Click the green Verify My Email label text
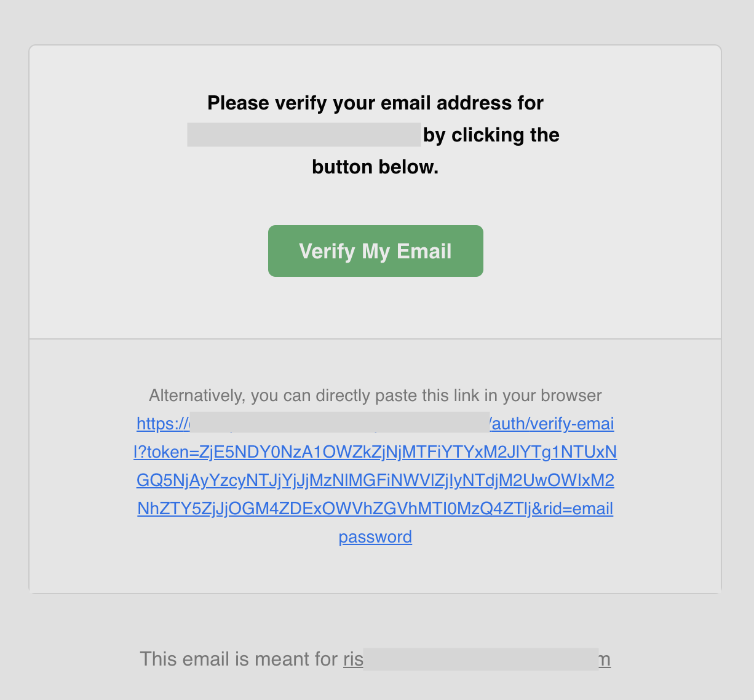 [375, 251]
